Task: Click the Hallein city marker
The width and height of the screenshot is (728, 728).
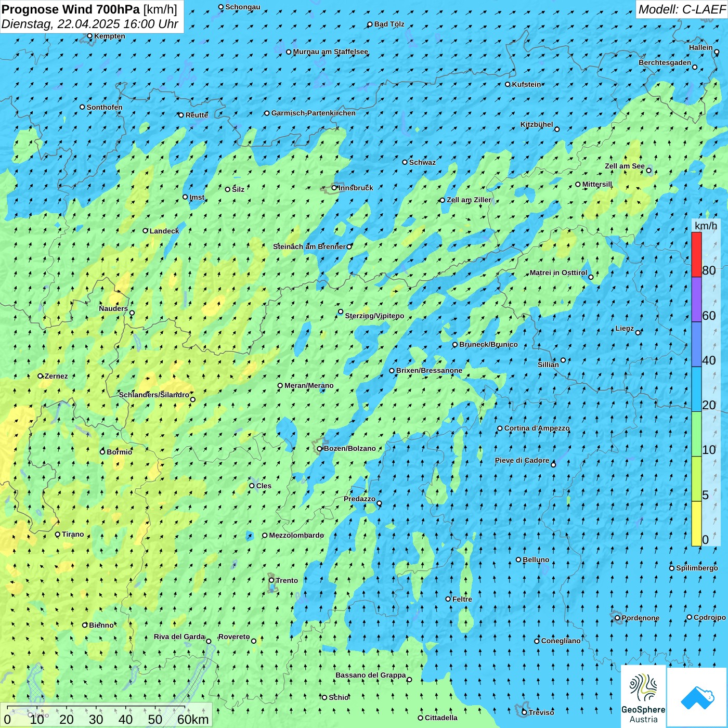Action: [717, 52]
